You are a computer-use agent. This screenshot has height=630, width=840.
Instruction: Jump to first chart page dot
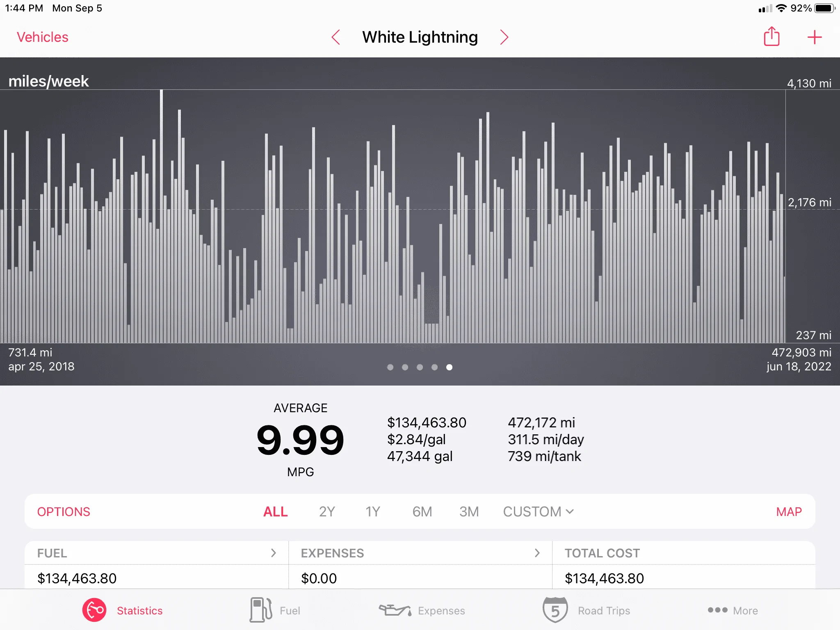(390, 367)
